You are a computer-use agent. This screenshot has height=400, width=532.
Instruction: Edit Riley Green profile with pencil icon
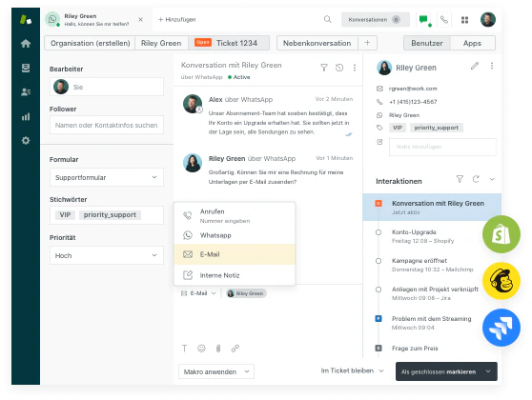click(x=475, y=66)
